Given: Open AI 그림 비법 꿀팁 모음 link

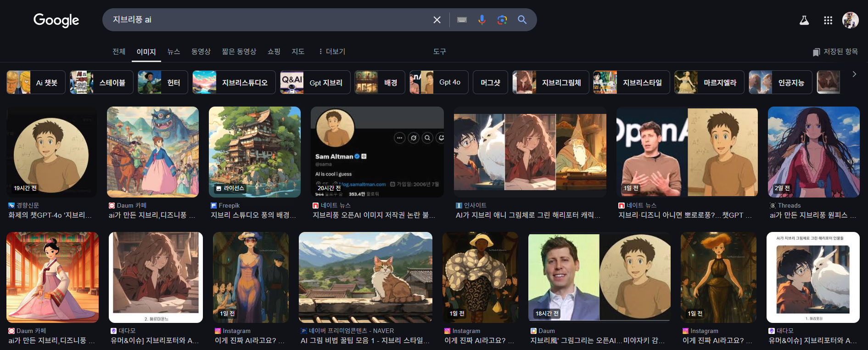Looking at the screenshot, I should point(365,340).
